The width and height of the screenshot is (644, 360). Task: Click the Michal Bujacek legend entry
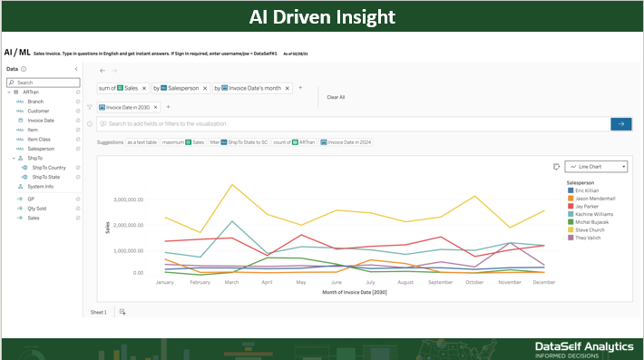tap(588, 222)
